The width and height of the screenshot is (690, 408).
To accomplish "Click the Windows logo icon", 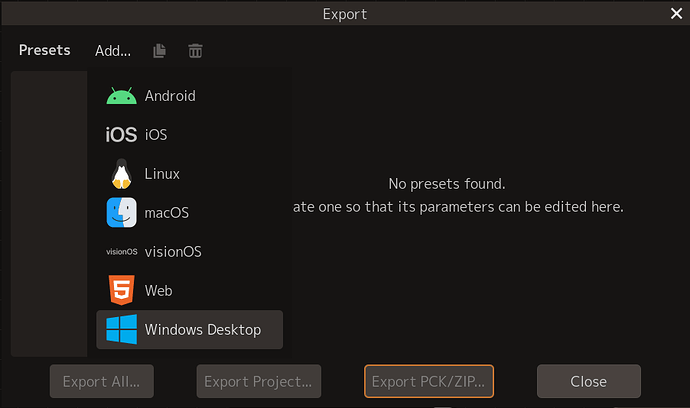I will coord(121,329).
